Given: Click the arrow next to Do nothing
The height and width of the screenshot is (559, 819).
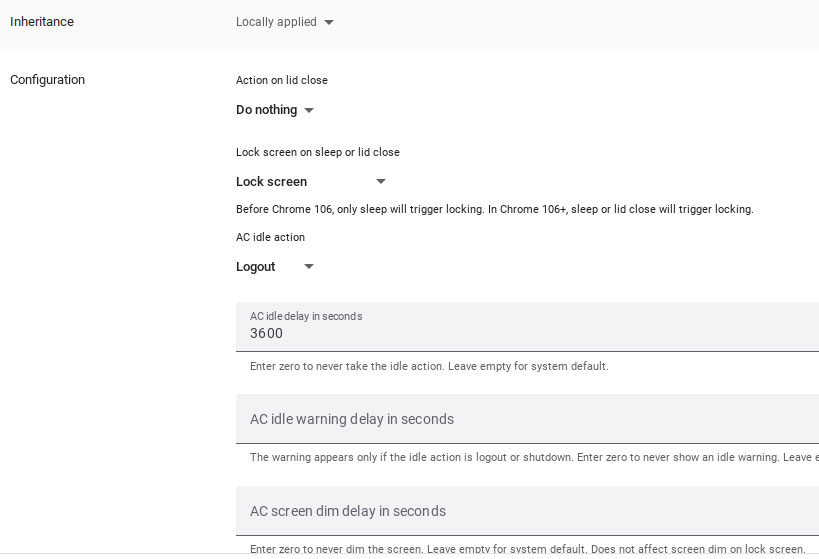Looking at the screenshot, I should (x=309, y=110).
